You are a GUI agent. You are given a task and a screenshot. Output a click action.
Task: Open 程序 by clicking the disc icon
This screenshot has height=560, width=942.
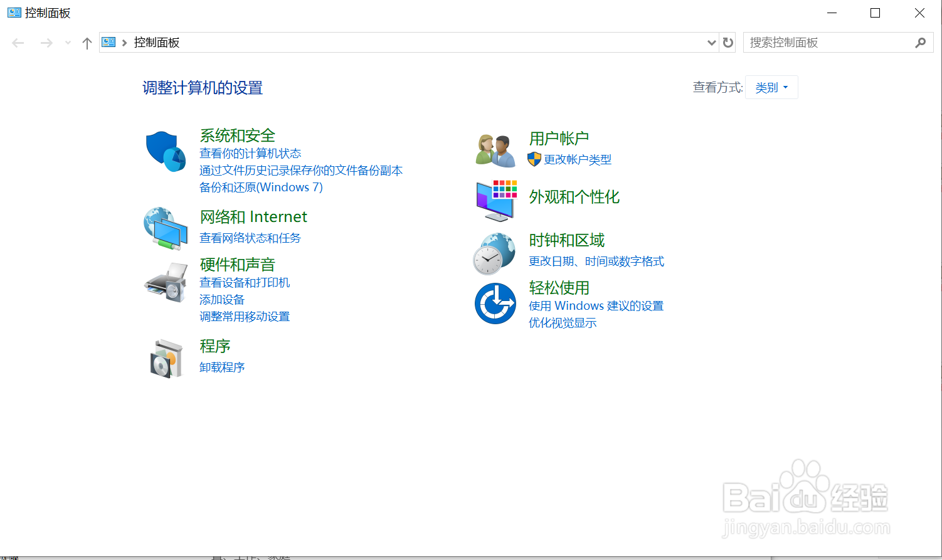point(165,357)
